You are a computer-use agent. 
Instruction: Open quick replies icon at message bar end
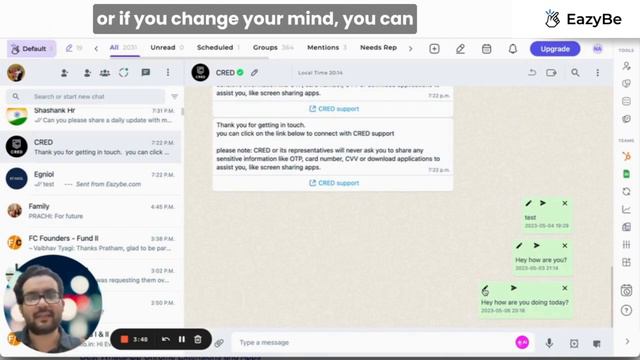tap(597, 344)
